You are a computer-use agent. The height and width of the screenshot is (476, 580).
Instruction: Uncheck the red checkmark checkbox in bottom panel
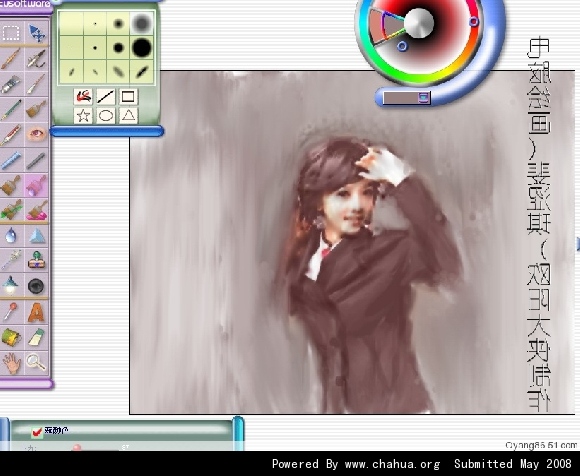(x=37, y=431)
